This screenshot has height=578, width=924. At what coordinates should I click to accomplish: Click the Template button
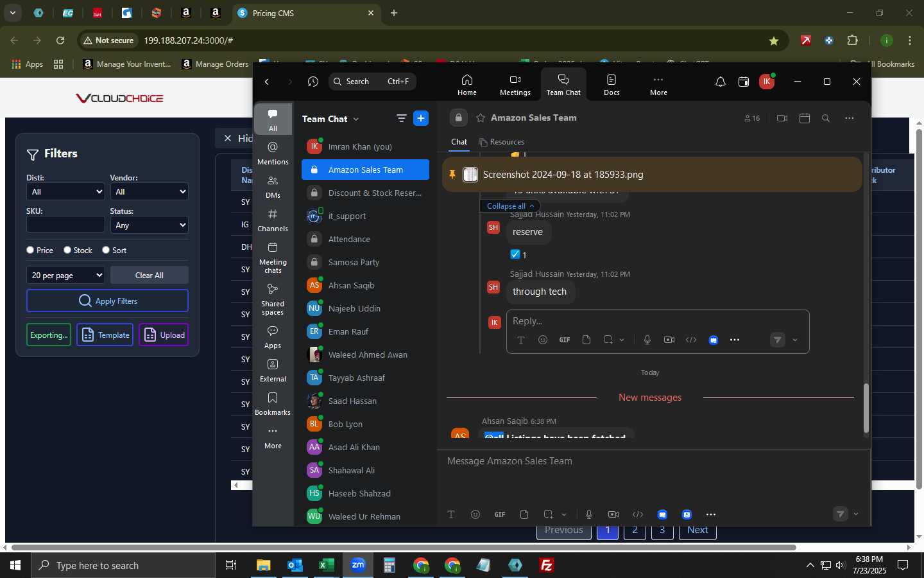[x=105, y=335]
